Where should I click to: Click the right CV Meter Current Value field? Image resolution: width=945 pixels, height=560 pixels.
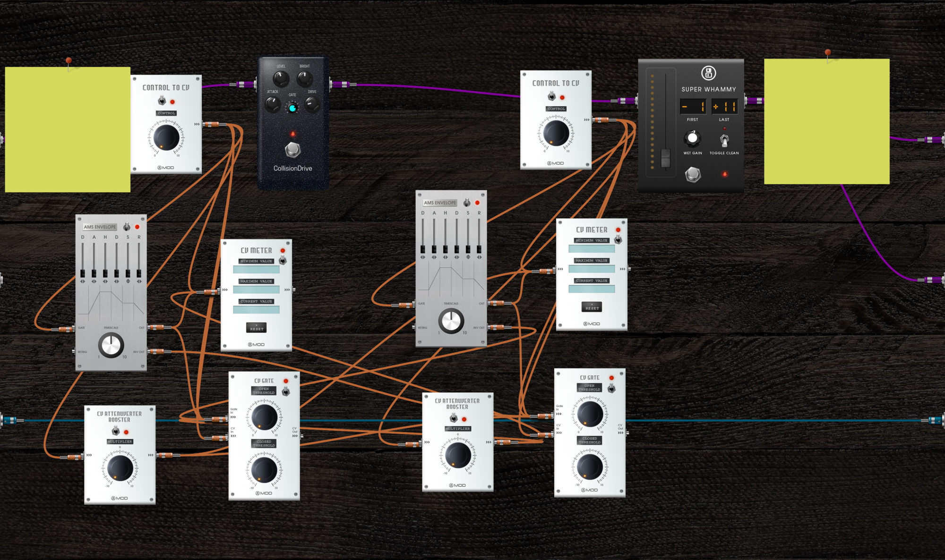tap(592, 289)
